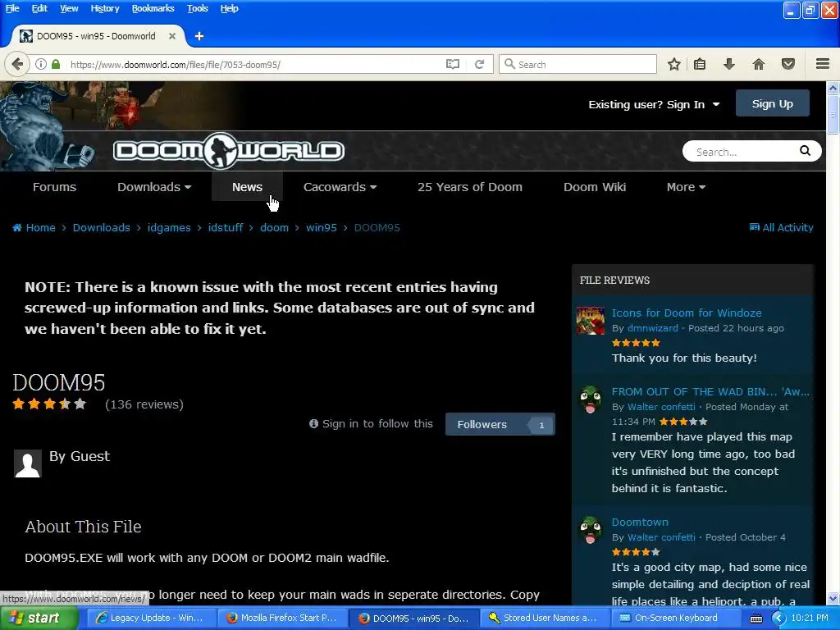
Task: Open Walter confetti avatar beside FROM OUT OF review
Action: [x=591, y=399]
